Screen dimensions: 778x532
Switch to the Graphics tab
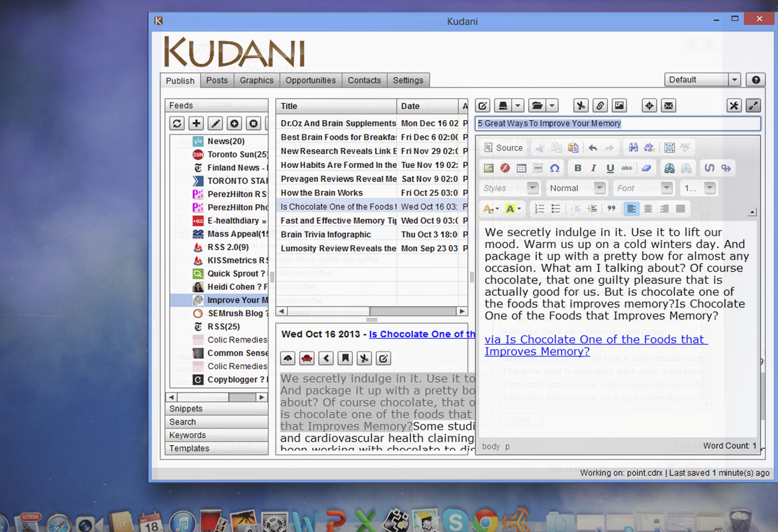257,80
